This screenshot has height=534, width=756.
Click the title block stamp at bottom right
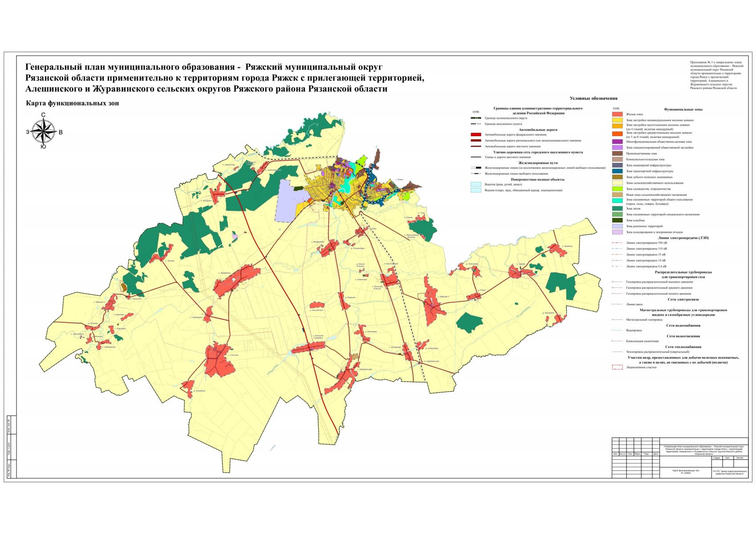click(x=680, y=457)
